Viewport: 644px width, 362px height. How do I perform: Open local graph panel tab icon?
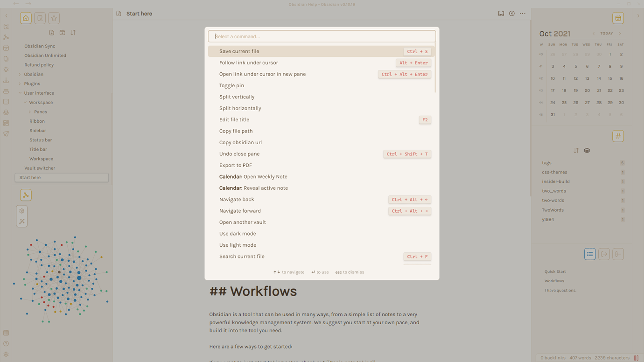pos(26,195)
